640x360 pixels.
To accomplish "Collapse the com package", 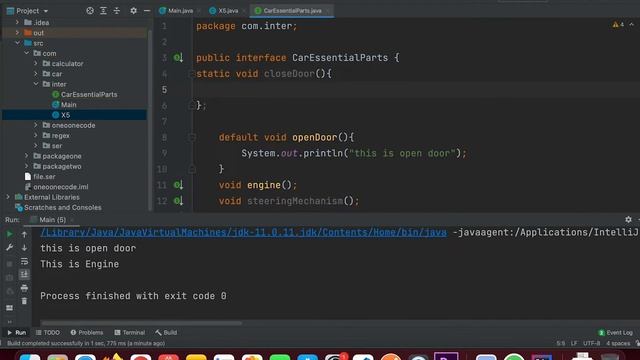I will point(27,53).
